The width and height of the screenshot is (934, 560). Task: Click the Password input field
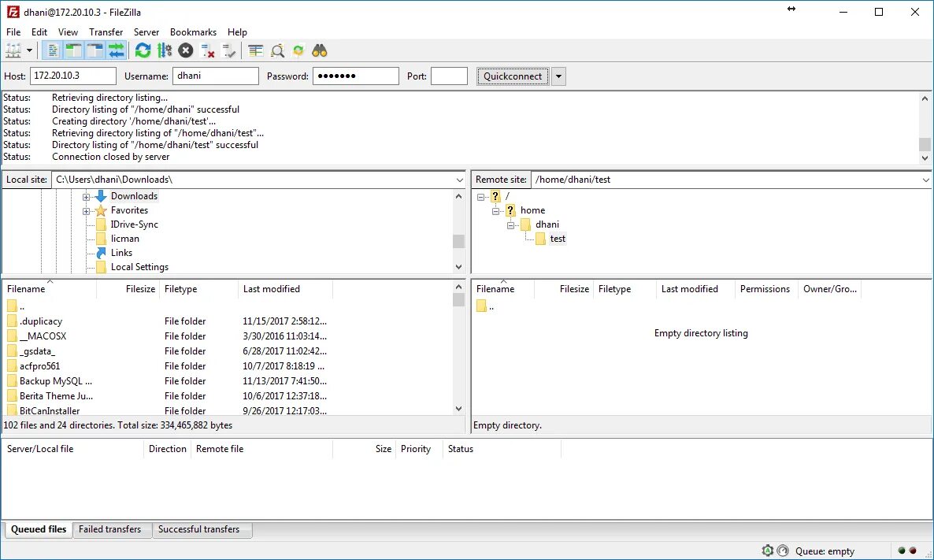[x=356, y=76]
